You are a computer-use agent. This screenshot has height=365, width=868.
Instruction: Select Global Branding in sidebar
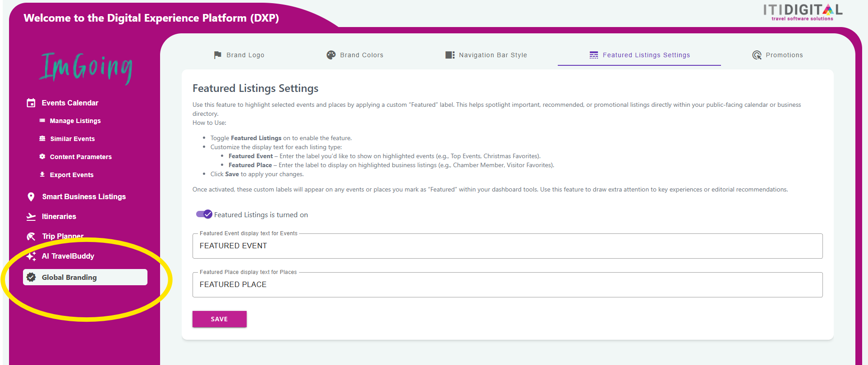pos(85,277)
